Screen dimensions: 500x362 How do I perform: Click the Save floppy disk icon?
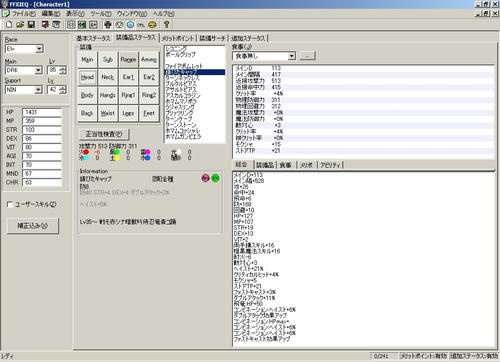tap(31, 25)
